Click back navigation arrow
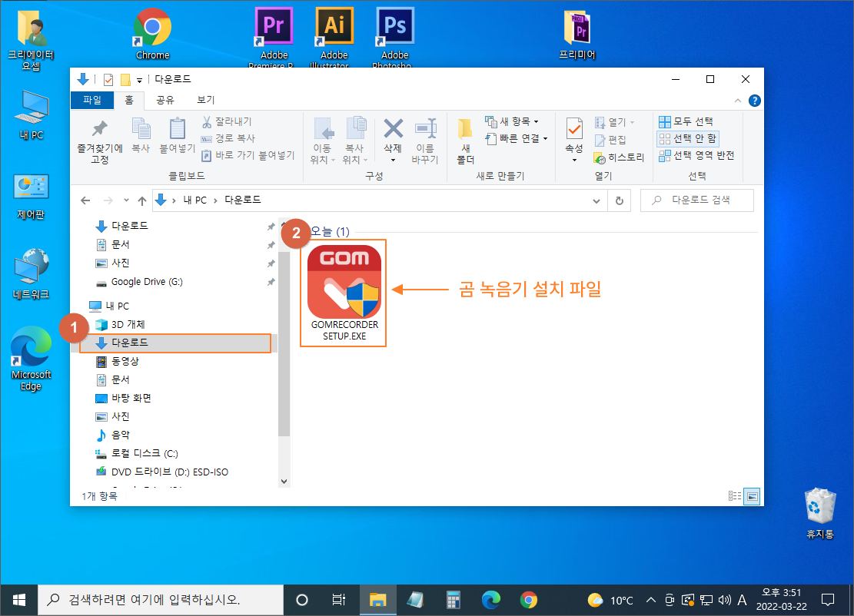Viewport: 854px width, 616px height. point(85,200)
